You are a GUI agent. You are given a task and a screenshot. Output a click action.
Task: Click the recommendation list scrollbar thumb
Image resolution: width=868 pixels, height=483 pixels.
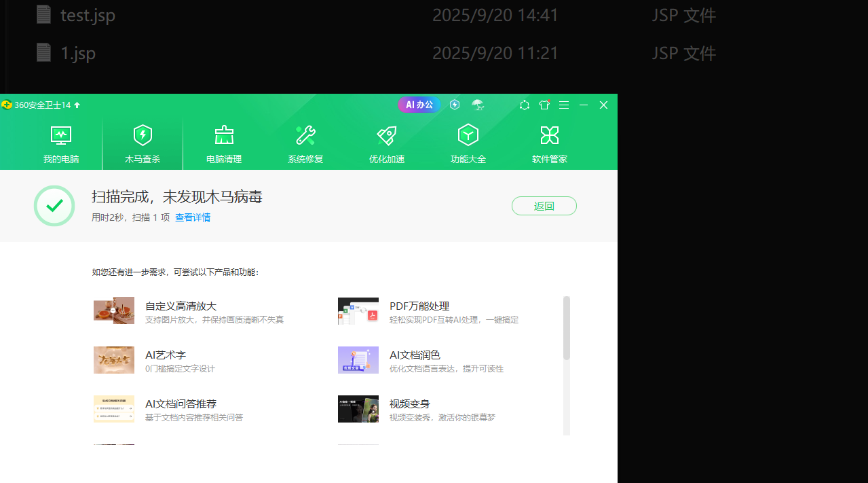click(x=567, y=328)
